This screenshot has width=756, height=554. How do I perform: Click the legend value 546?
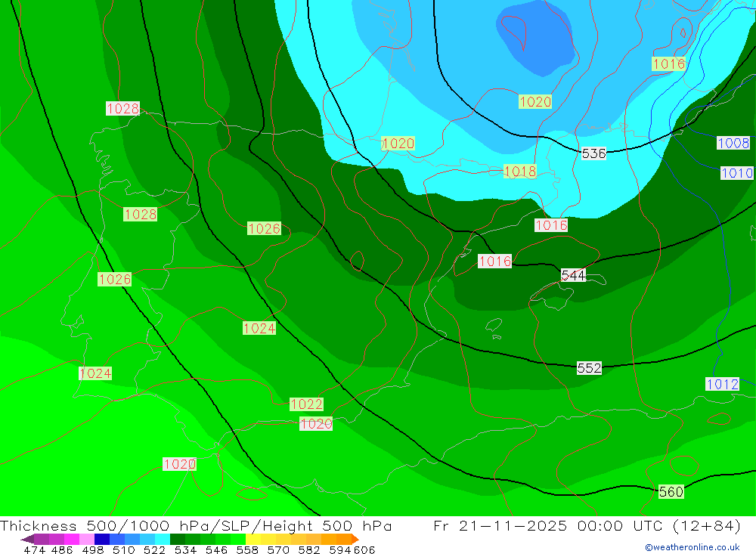pyautogui.click(x=216, y=549)
